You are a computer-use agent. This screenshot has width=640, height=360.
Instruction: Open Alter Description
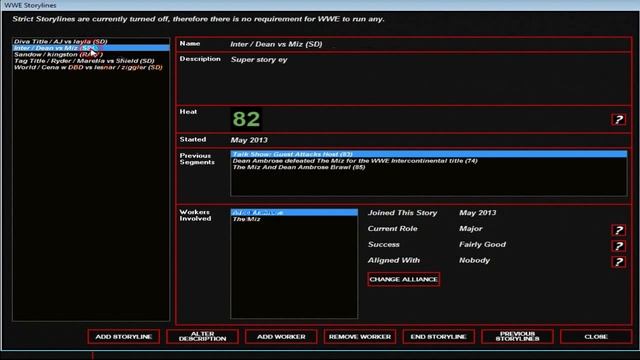click(202, 337)
